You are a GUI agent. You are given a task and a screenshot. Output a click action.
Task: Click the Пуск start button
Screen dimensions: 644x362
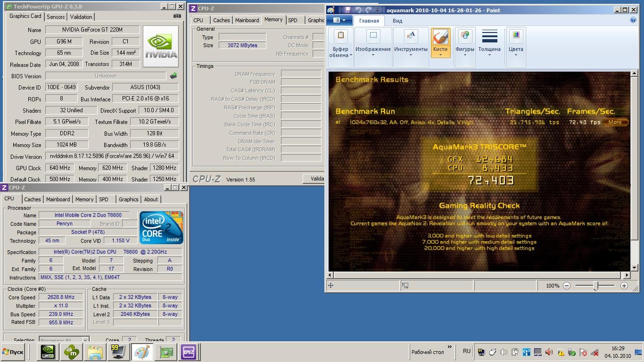coord(13,352)
